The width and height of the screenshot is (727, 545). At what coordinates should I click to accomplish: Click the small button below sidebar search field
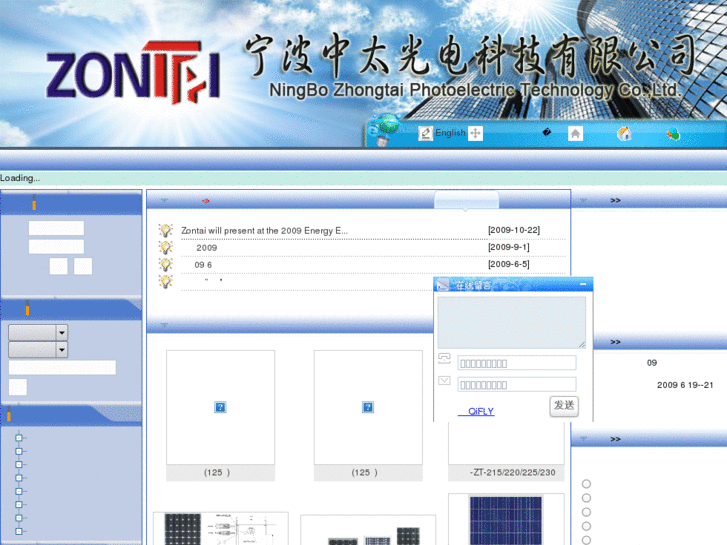(18, 387)
